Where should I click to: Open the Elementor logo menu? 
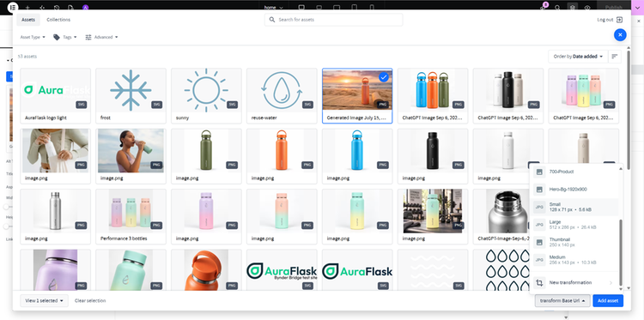[13, 8]
